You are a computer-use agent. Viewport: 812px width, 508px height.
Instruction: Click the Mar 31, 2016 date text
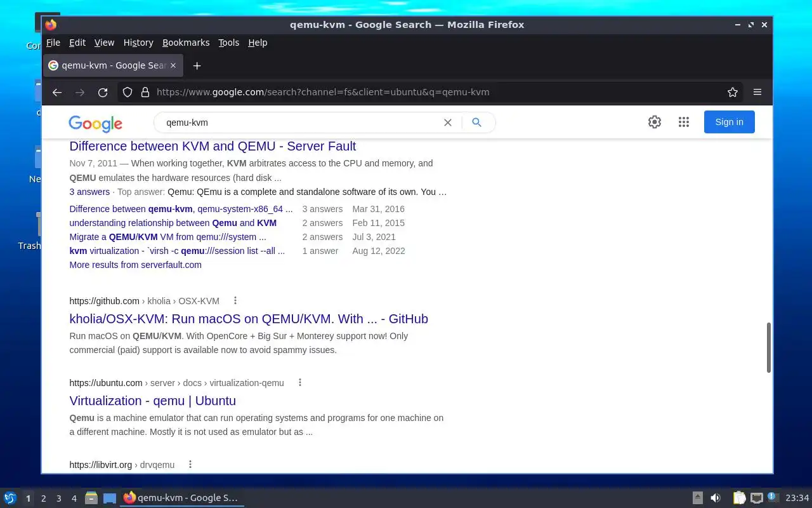(378, 209)
